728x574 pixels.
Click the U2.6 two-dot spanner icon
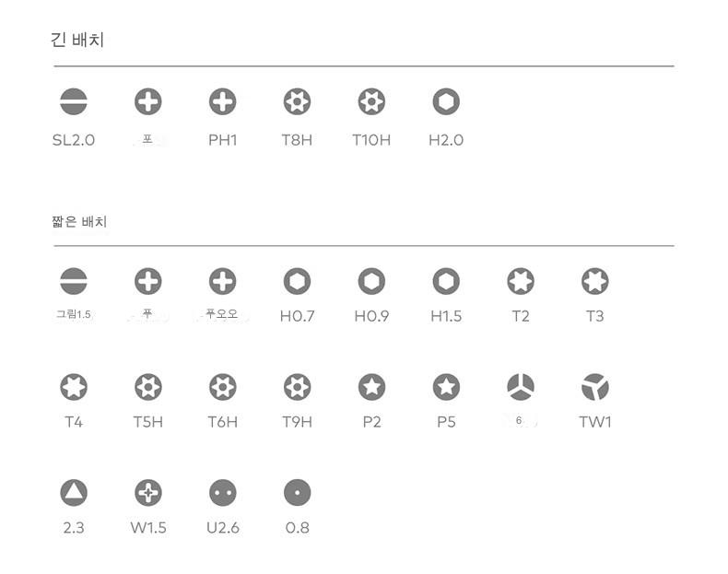222,493
